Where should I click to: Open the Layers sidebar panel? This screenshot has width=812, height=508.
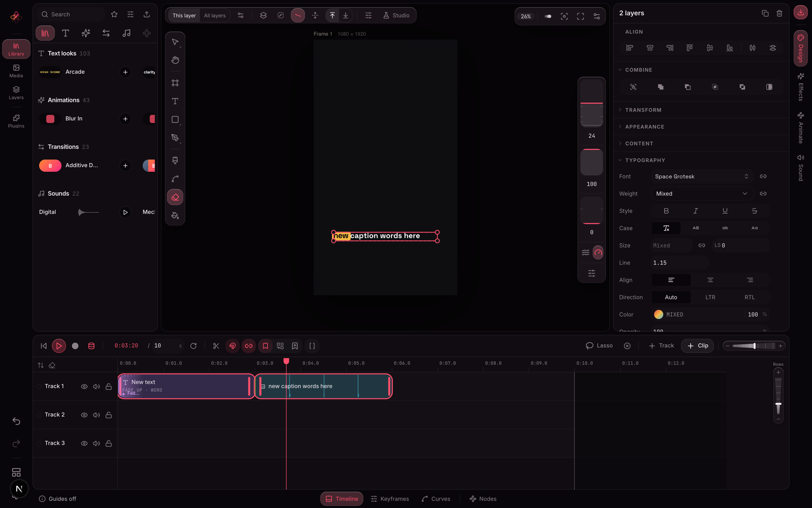click(16, 93)
